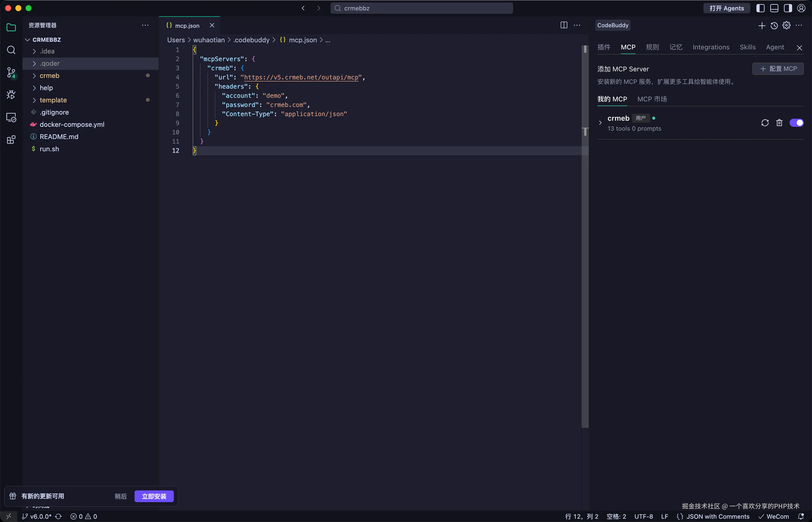Open CodeBuddy chat history icon
812x522 pixels.
pyautogui.click(x=774, y=25)
